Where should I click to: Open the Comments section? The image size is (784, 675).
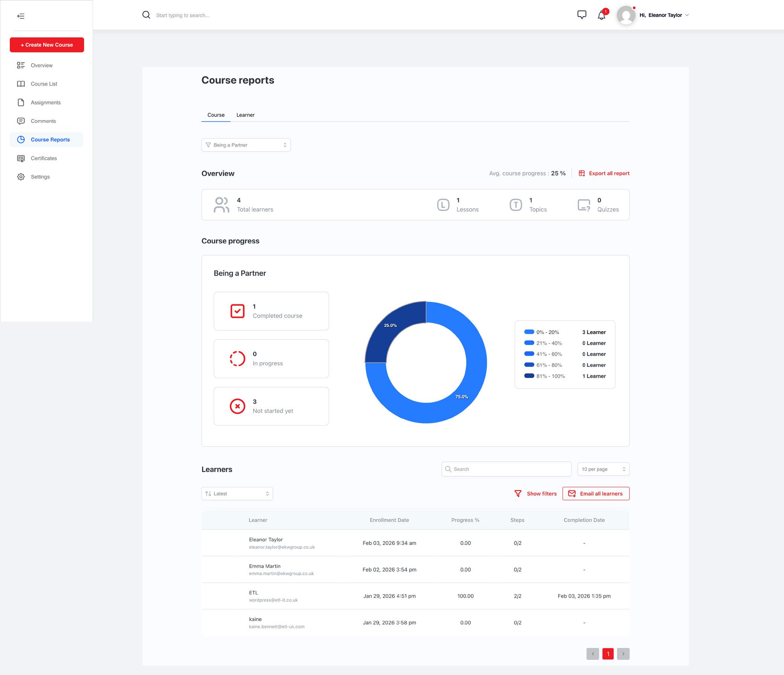43,121
